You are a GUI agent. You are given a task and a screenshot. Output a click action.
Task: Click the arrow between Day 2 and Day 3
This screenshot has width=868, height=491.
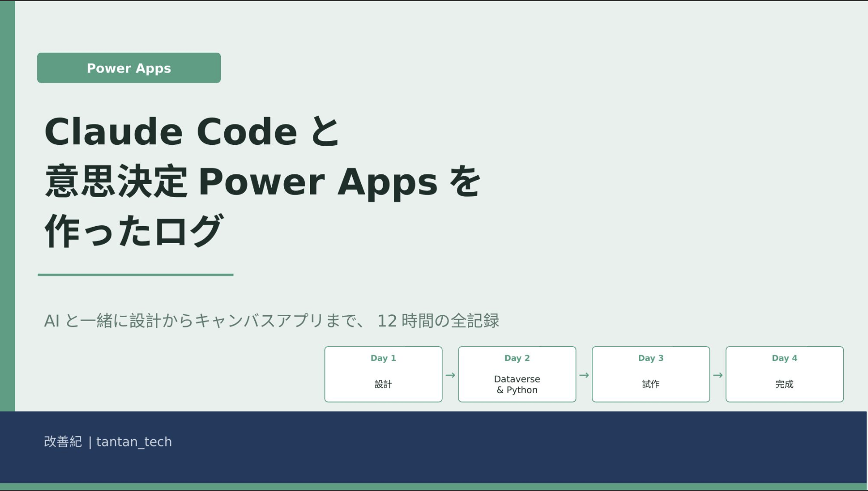[584, 375]
